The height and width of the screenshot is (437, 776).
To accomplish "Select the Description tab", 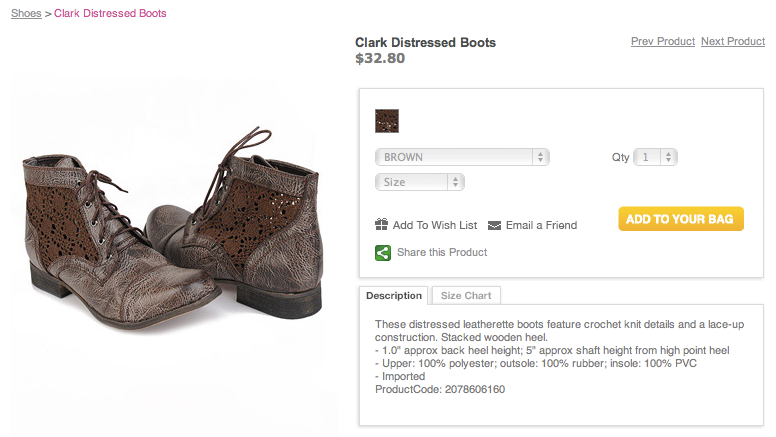I will [394, 296].
